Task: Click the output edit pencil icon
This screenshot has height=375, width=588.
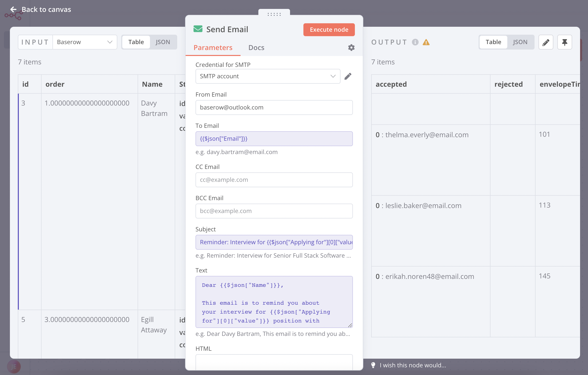Action: (546, 42)
